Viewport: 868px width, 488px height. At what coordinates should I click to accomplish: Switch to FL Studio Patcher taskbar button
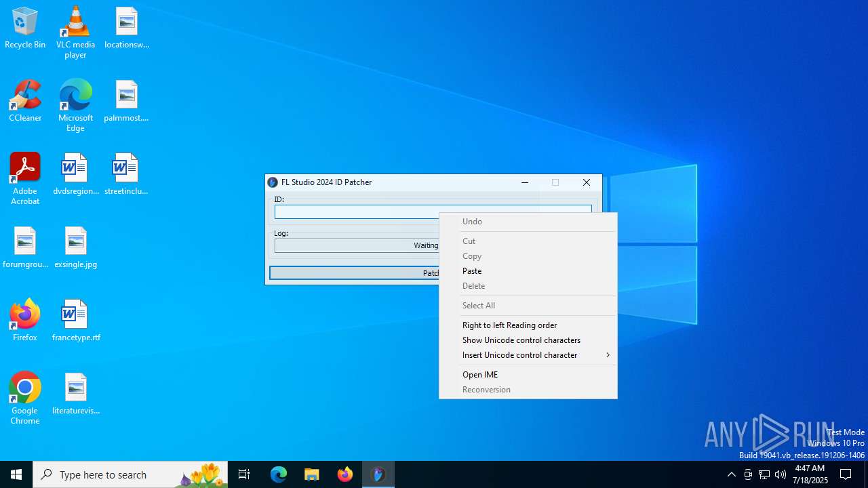(378, 474)
